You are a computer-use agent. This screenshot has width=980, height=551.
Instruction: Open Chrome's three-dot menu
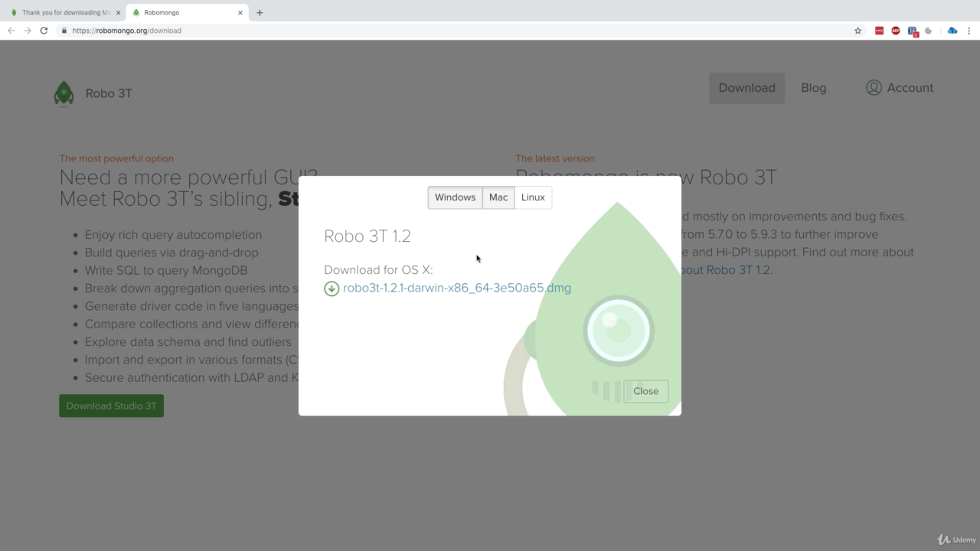click(969, 31)
